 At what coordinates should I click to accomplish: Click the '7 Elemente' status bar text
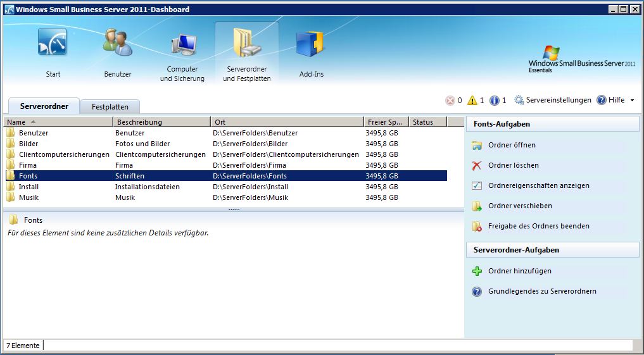click(23, 346)
